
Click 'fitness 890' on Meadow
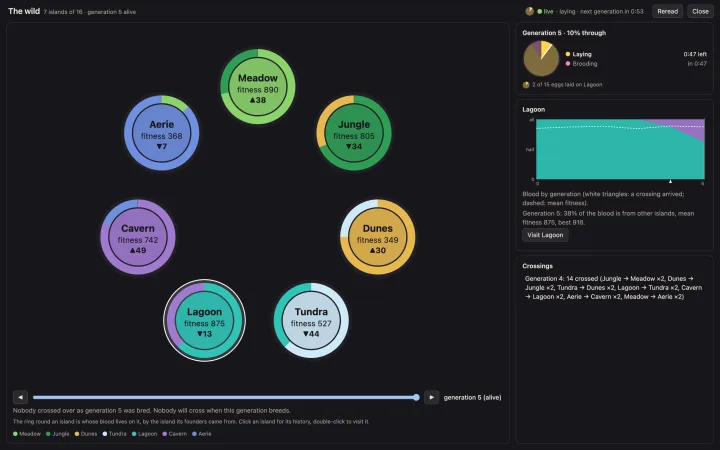tap(258, 90)
